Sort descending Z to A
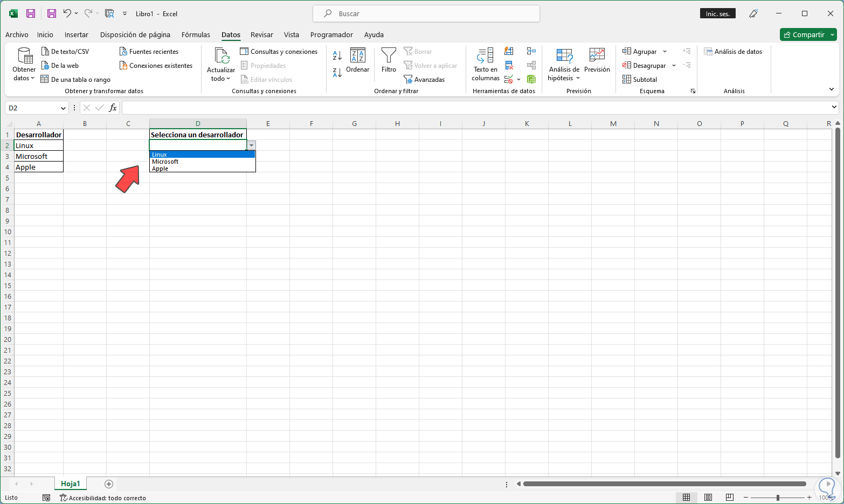 coord(337,73)
